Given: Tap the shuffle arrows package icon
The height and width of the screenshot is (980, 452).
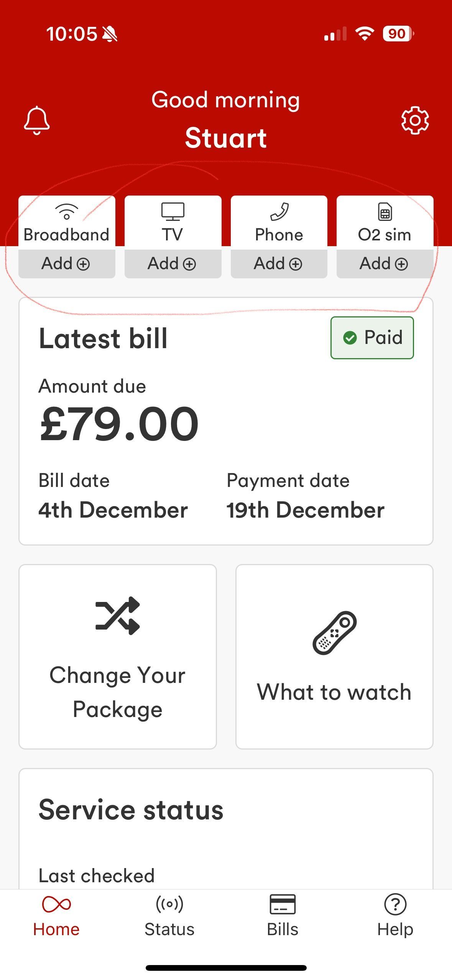Looking at the screenshot, I should click(x=118, y=615).
